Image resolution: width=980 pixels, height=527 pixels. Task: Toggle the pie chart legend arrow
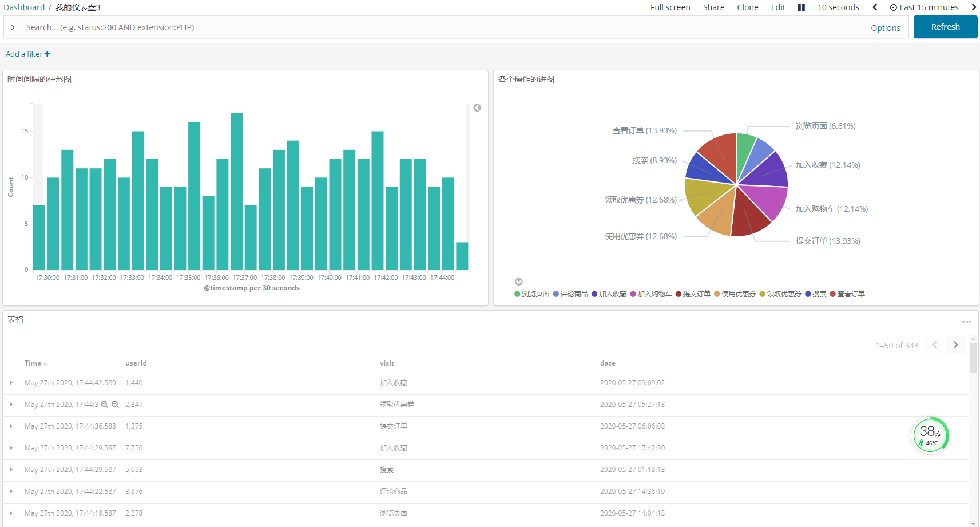(x=519, y=282)
